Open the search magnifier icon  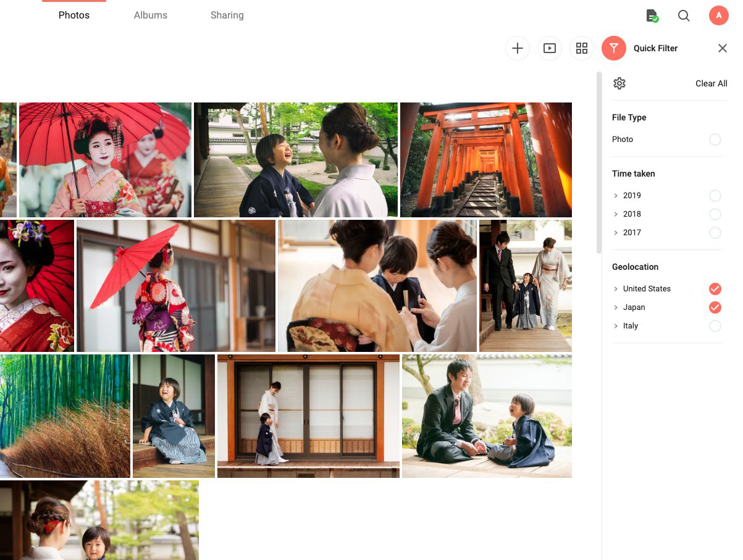point(684,15)
